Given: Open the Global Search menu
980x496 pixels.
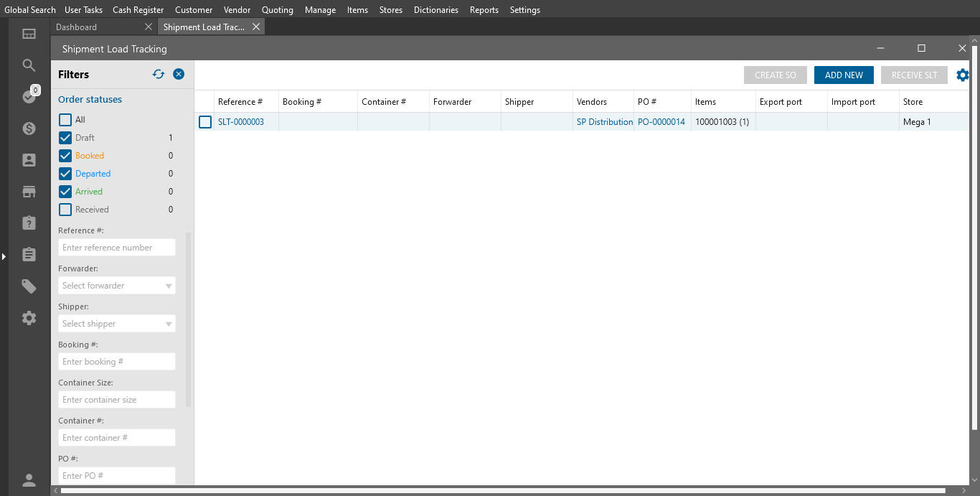Looking at the screenshot, I should 30,10.
